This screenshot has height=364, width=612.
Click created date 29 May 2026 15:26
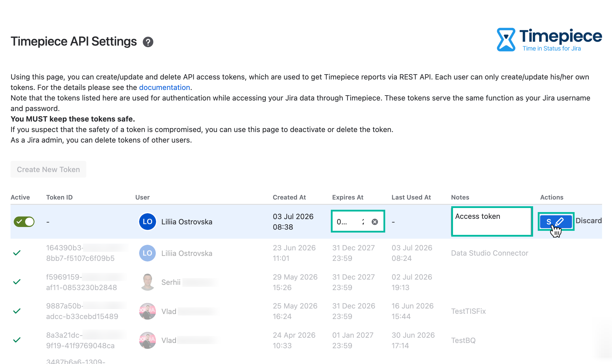pos(295,282)
